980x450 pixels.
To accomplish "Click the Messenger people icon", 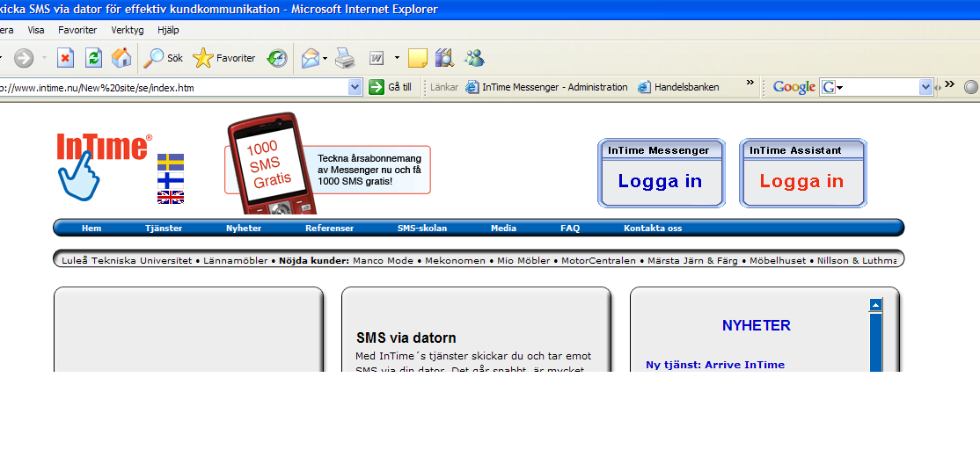I will 474,58.
